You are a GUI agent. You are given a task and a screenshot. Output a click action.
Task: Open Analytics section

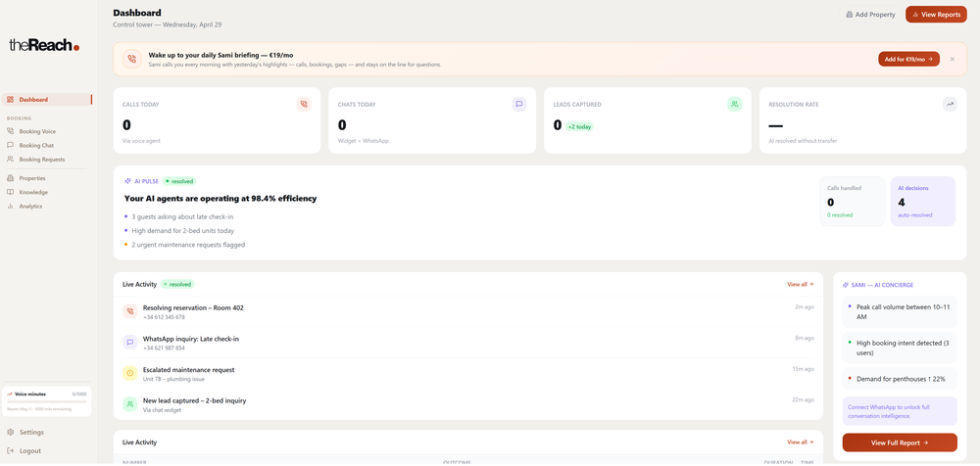[x=30, y=207]
